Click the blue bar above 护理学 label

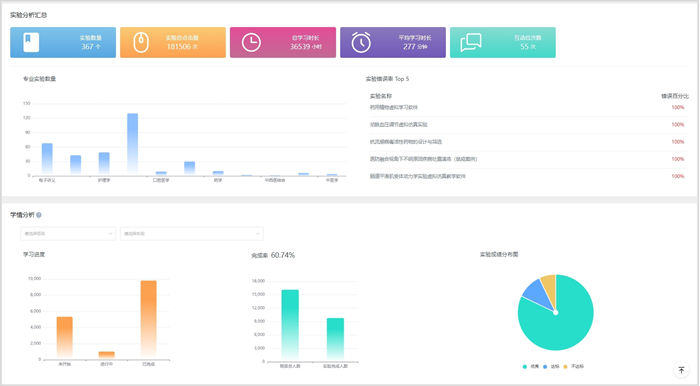tap(104, 163)
